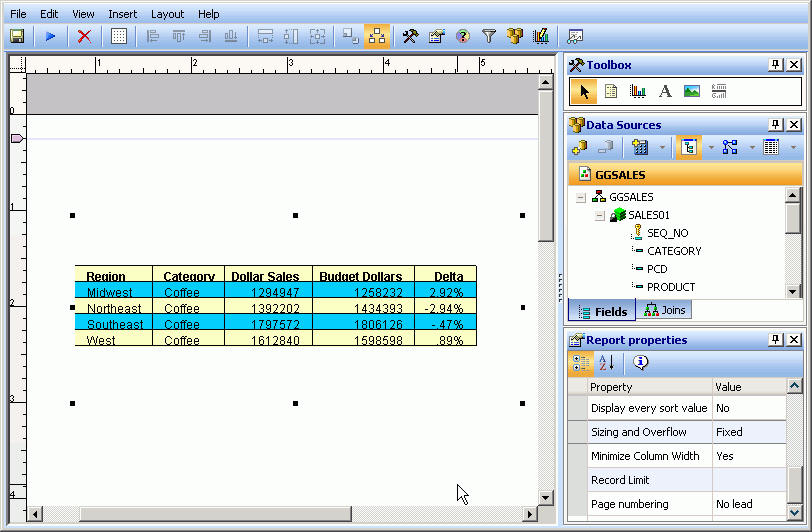Viewport: 812px width, 532px height.
Task: Click down arrow of Report properties scrollbar
Action: pos(794,512)
